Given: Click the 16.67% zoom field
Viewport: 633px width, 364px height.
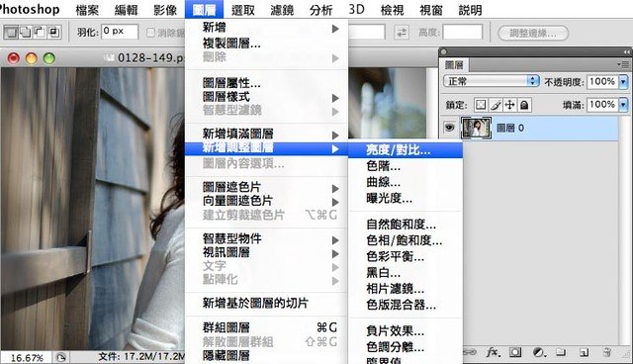Looking at the screenshot, I should (27, 357).
